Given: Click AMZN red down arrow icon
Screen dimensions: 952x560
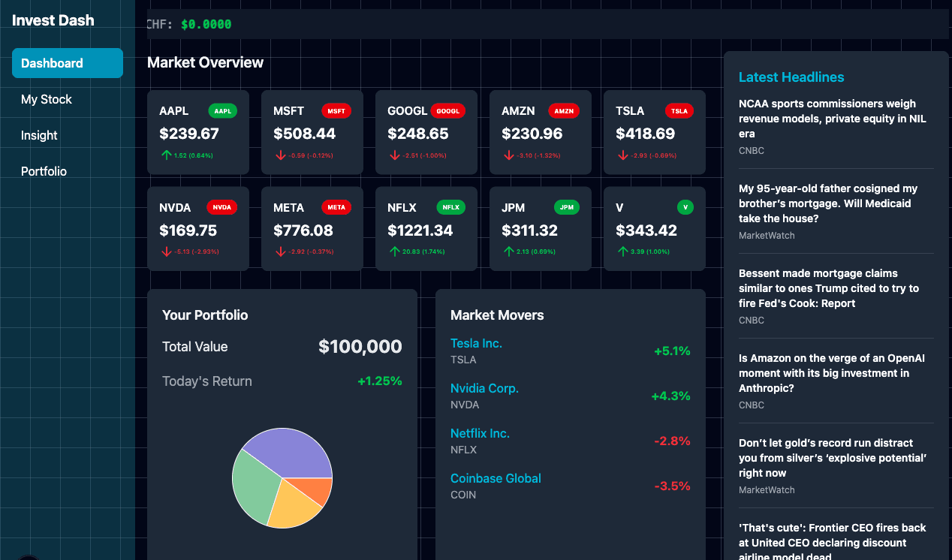Looking at the screenshot, I should pyautogui.click(x=508, y=155).
